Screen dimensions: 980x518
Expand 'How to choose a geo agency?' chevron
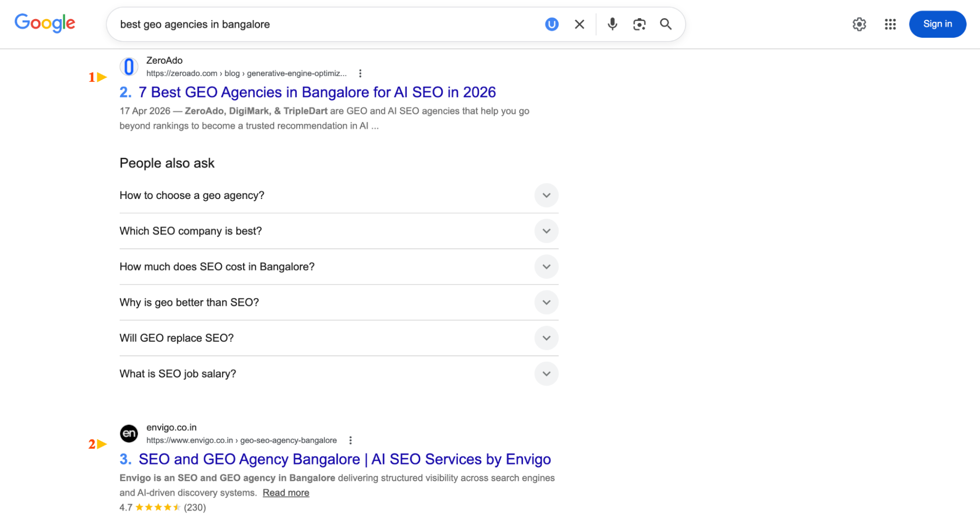click(x=546, y=196)
